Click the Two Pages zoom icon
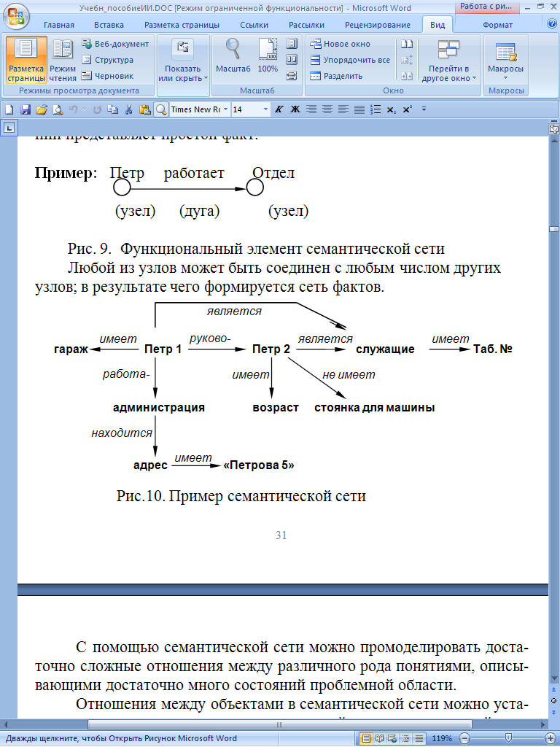Viewport: 560px width, 747px height. (292, 60)
